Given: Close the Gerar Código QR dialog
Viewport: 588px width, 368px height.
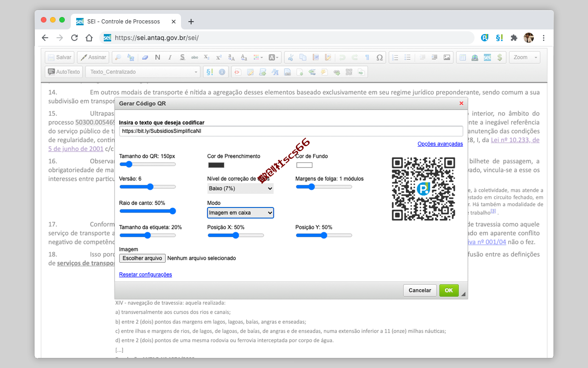Looking at the screenshot, I should coord(461,103).
